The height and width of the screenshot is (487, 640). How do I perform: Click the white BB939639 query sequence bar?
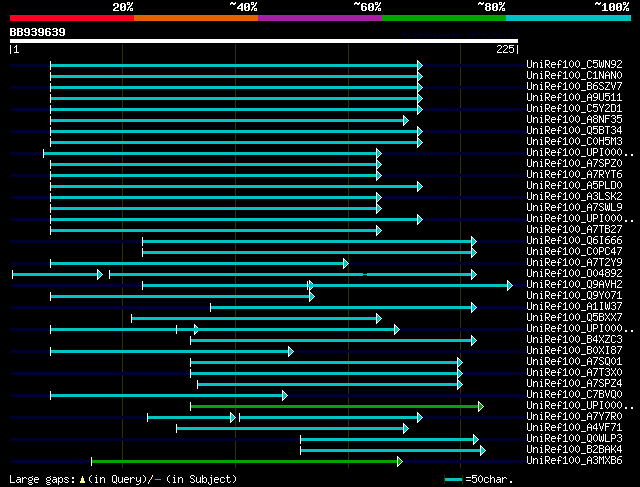[264, 41]
